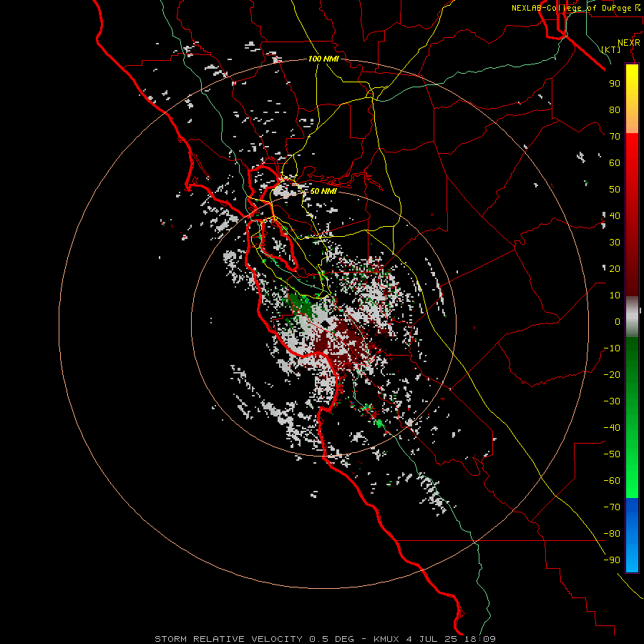Viewport: 644px width, 644px height.
Task: Click the yellow top segment of the color bar
Action: click(632, 99)
